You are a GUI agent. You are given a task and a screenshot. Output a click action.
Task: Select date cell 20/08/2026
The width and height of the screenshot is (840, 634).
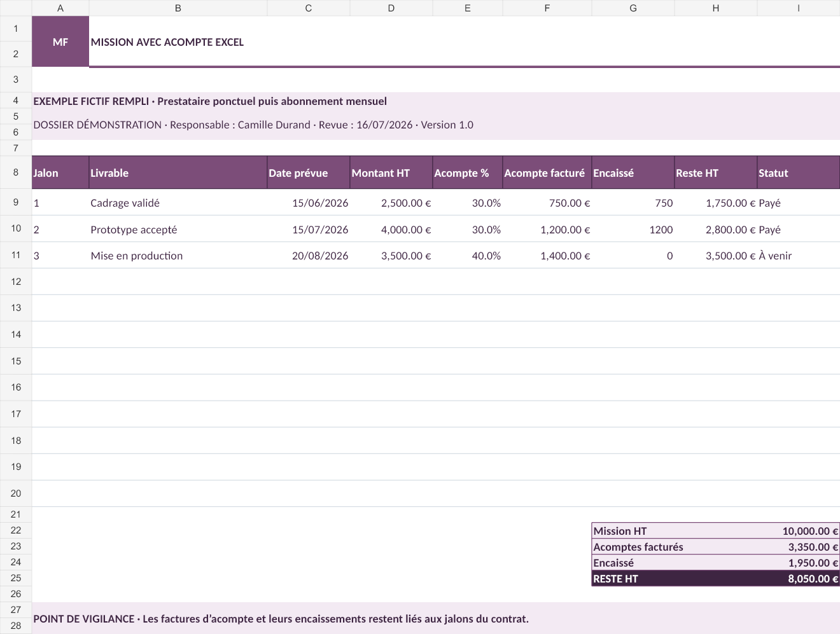309,256
